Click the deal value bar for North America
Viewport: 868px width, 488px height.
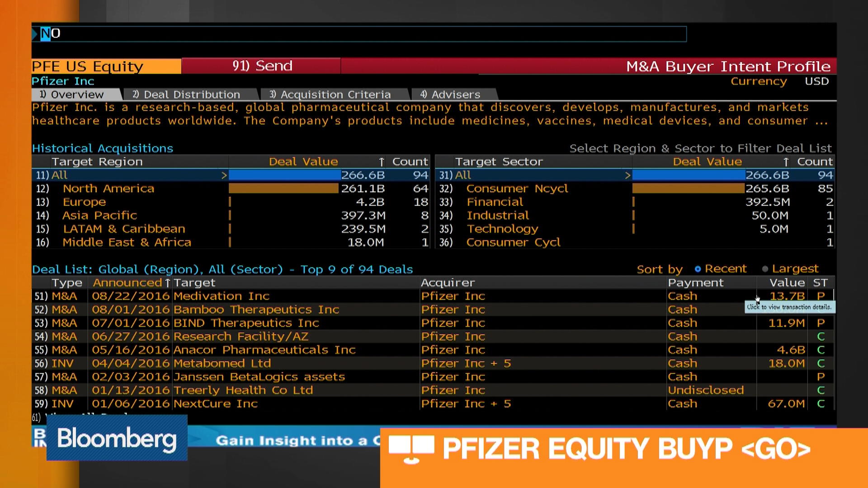283,188
